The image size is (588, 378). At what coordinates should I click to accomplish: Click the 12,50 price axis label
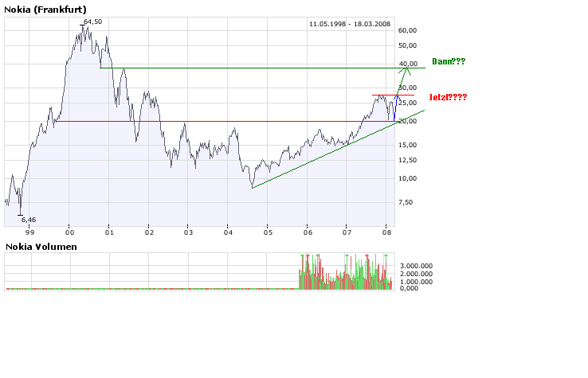[x=407, y=160]
